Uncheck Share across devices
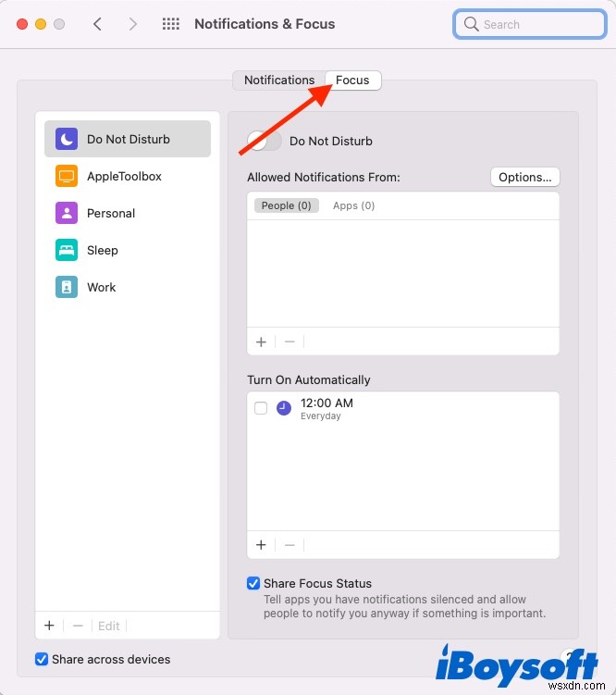616x695 pixels. pos(42,659)
